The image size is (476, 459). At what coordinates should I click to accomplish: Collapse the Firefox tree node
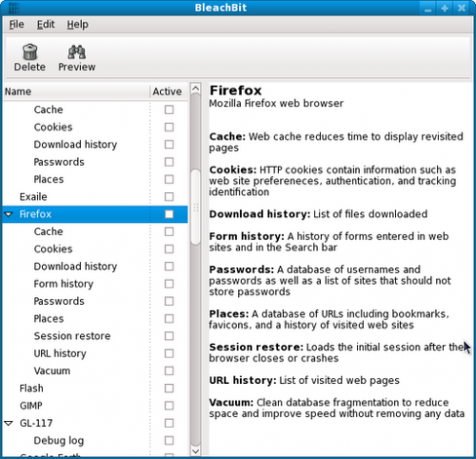tap(9, 214)
